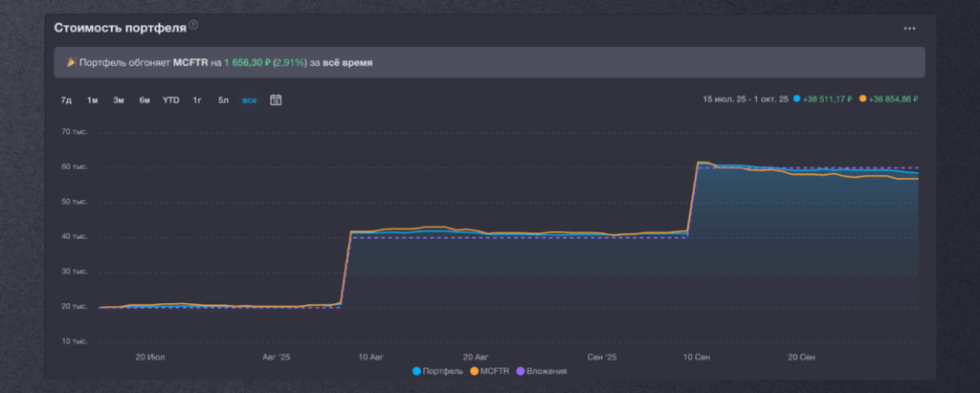Image resolution: width=980 pixels, height=393 pixels.
Task: Click the party popper icon in banner
Action: (x=70, y=62)
